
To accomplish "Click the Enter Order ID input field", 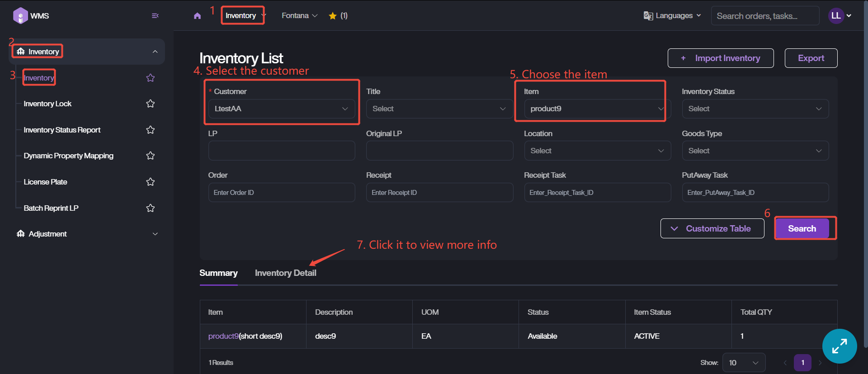I will pos(281,193).
